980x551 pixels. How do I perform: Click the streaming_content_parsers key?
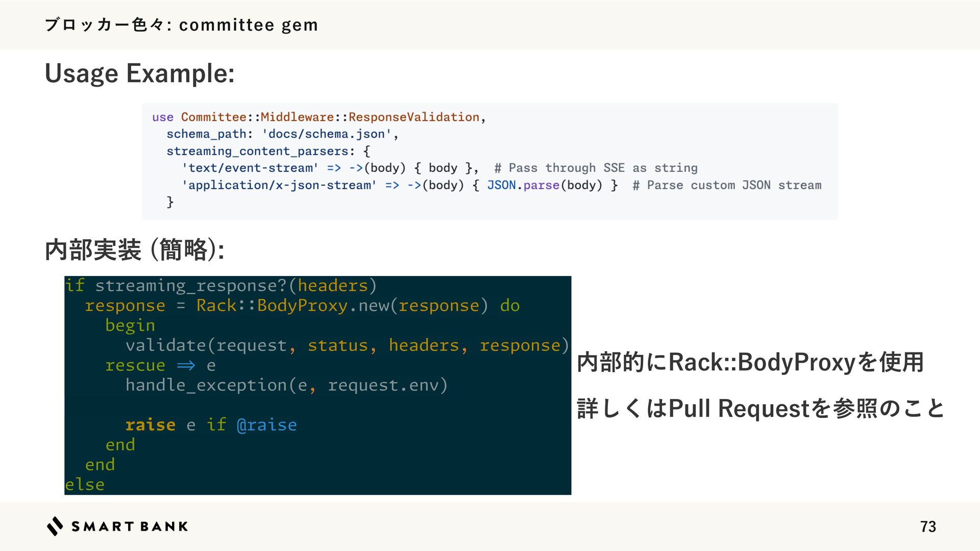[x=257, y=151]
